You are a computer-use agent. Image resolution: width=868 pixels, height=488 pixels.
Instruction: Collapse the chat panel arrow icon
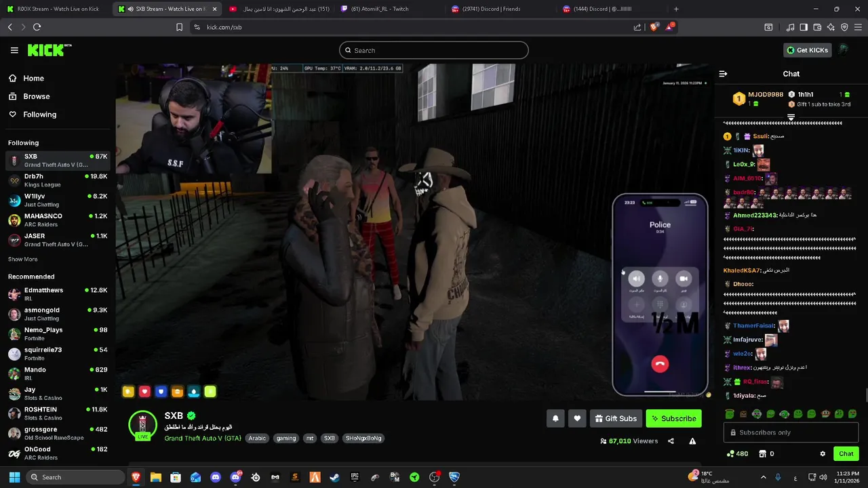tap(723, 74)
